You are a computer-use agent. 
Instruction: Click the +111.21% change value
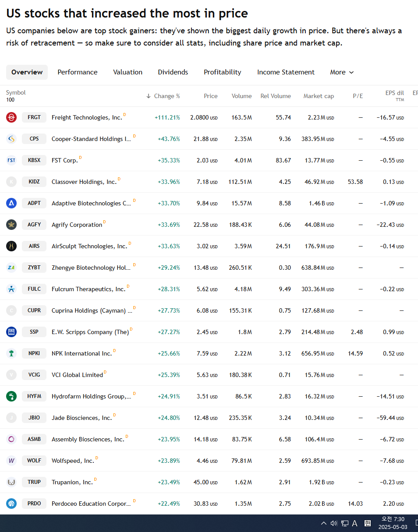click(x=167, y=117)
